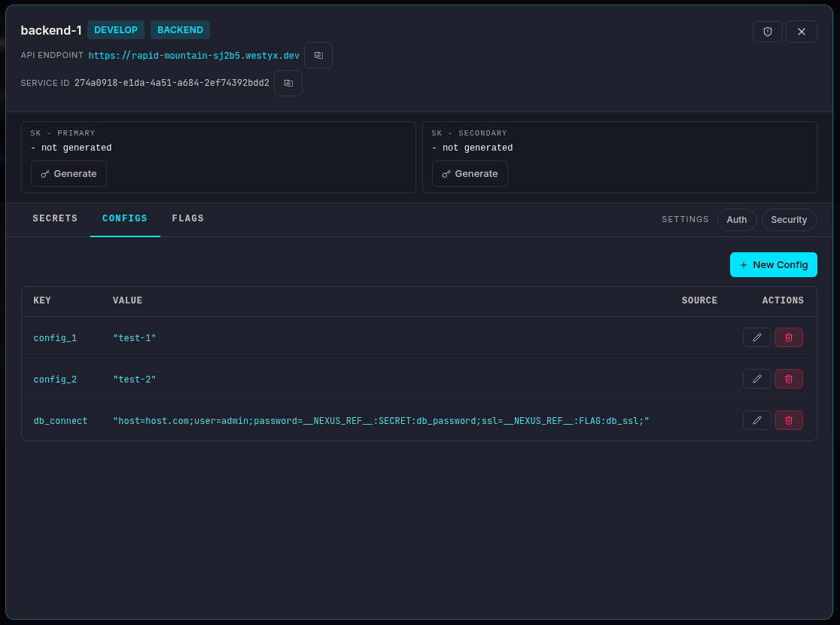Screen dimensions: 840x625
Task: Select the Configs tab
Action: [x=125, y=218]
